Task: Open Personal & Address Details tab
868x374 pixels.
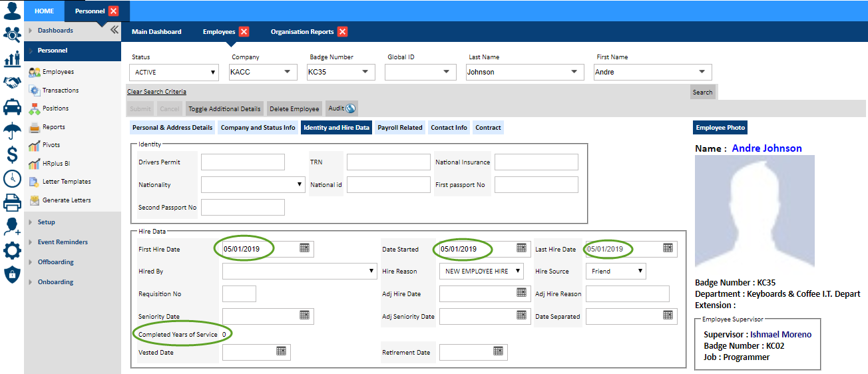Action: coord(172,128)
